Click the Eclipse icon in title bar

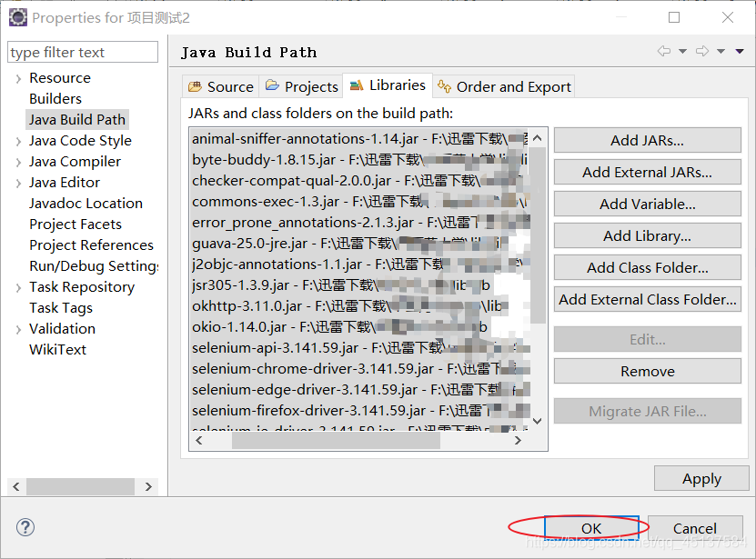tap(18, 17)
